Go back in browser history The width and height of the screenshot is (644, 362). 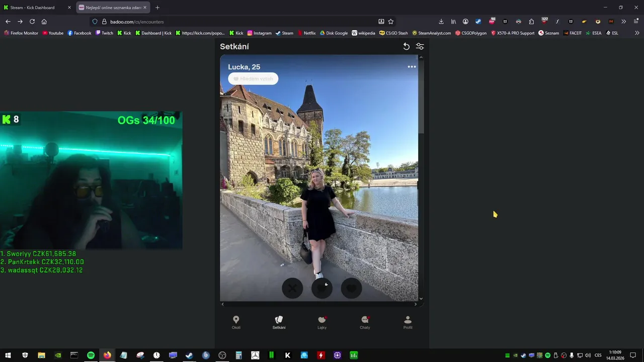click(x=8, y=22)
